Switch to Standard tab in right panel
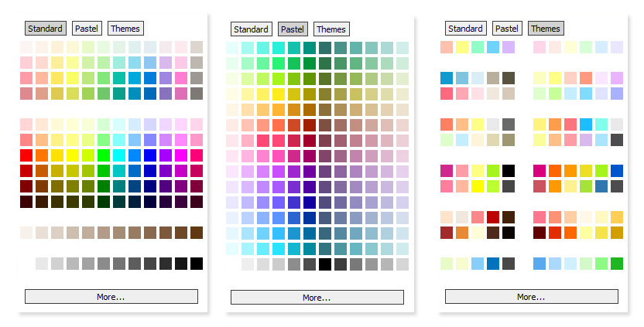The width and height of the screenshot is (644, 327). pyautogui.click(x=465, y=29)
